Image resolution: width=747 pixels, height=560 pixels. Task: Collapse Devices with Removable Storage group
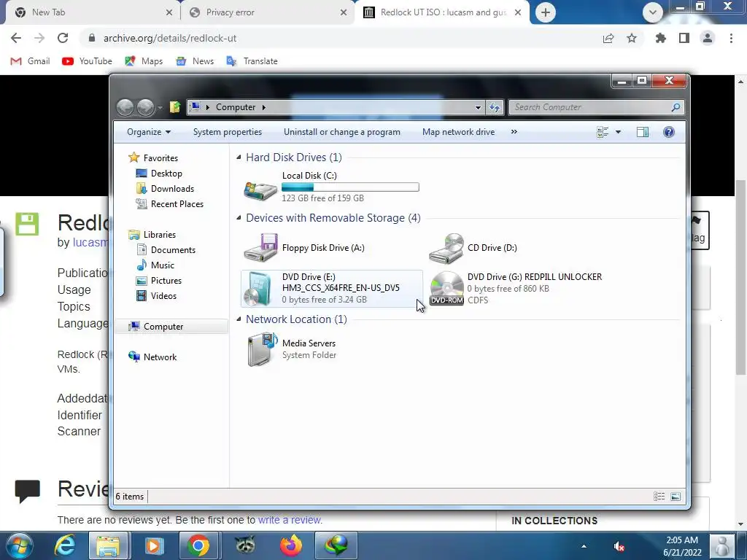[x=239, y=217]
